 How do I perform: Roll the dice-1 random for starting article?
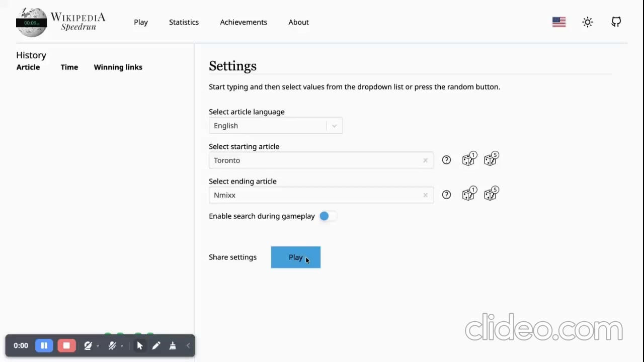469,159
